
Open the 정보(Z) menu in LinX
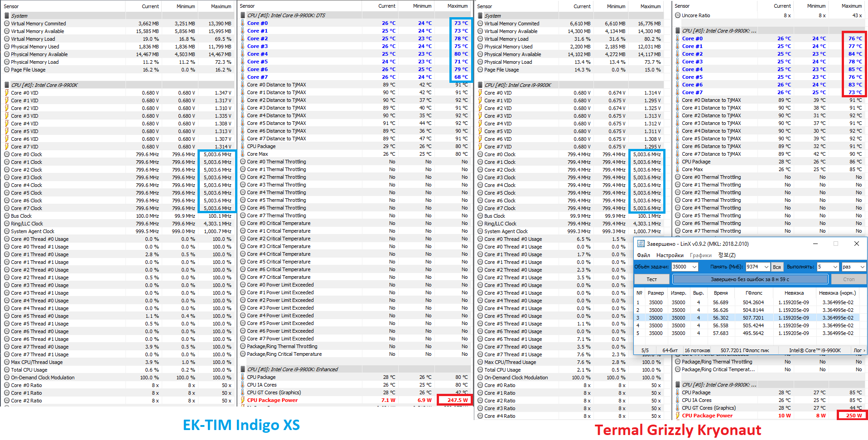727,255
